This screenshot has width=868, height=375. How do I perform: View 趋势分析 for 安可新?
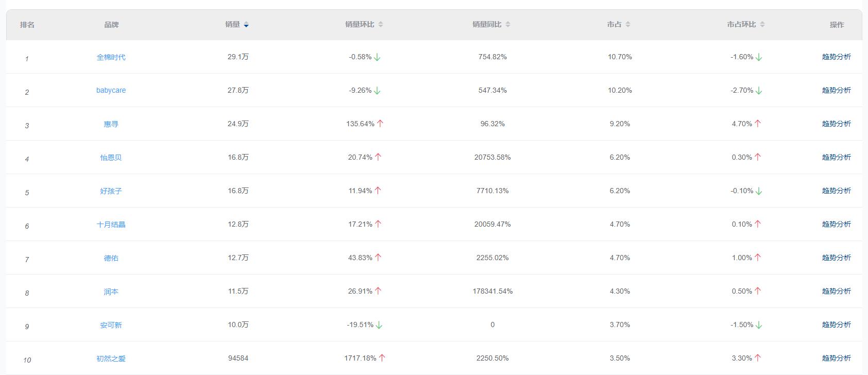click(836, 325)
